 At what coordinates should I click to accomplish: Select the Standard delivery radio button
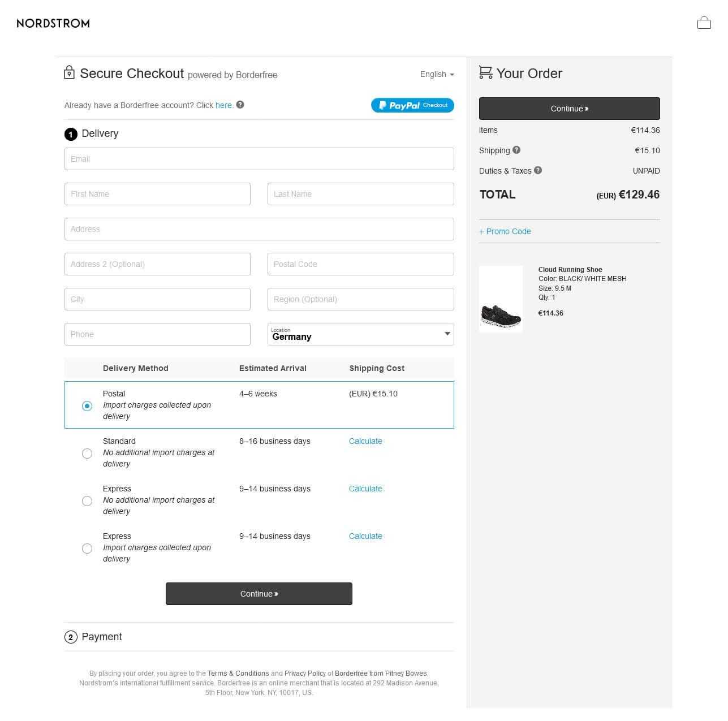point(87,453)
